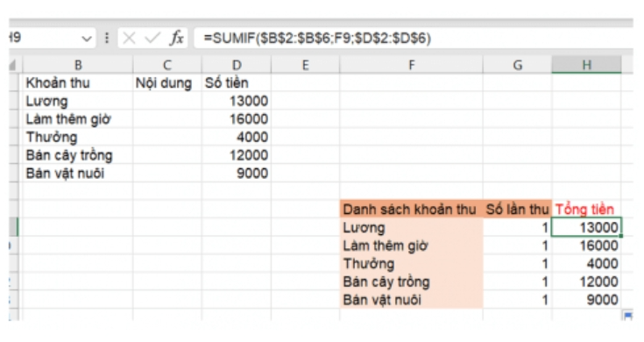Viewport: 644px width, 342px height.
Task: Select 'Bán vật nuôi' in column B
Action: click(x=78, y=173)
